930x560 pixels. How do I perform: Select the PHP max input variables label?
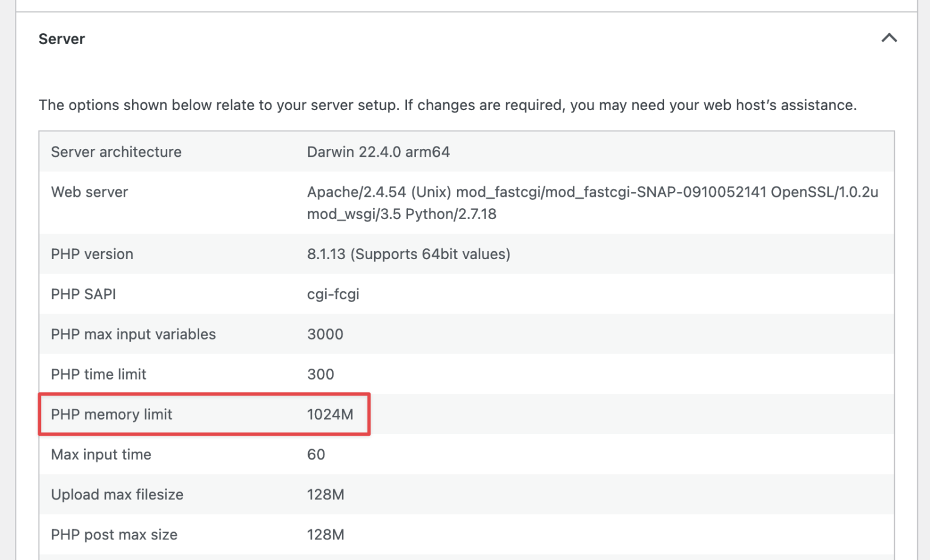[x=133, y=334]
